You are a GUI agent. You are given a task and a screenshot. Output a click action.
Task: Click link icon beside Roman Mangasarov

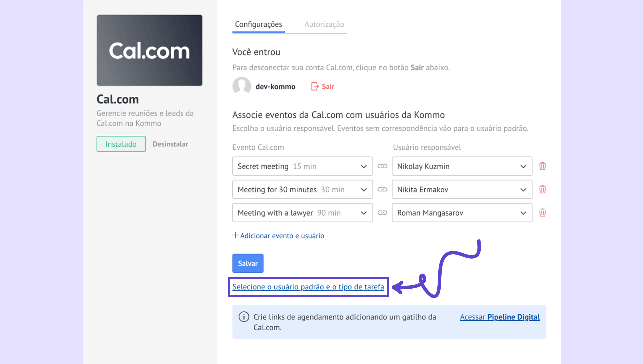(x=382, y=213)
